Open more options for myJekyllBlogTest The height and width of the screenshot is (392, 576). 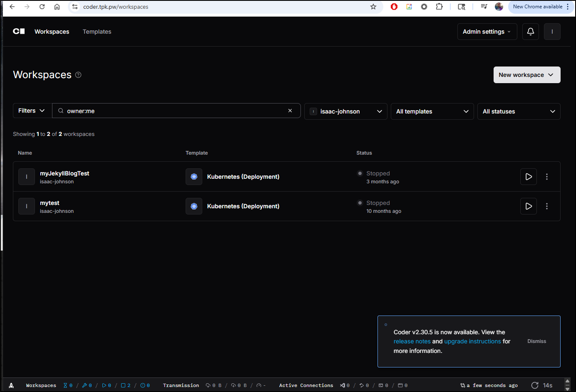(x=546, y=177)
